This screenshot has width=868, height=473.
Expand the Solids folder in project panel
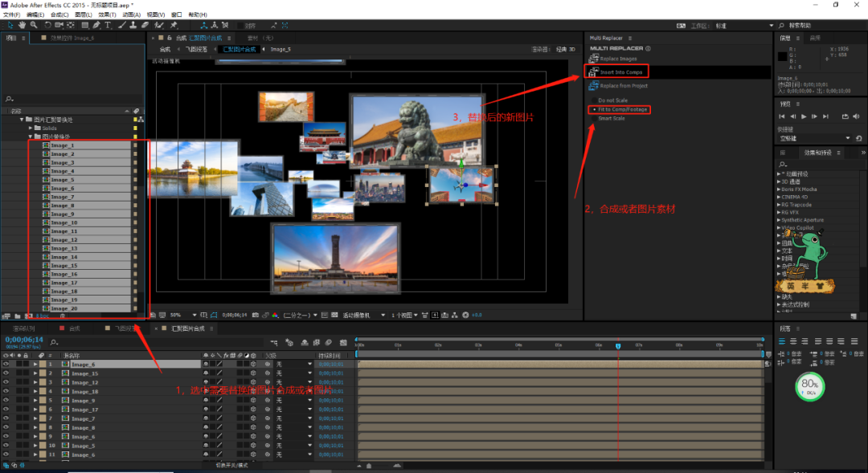pos(31,128)
